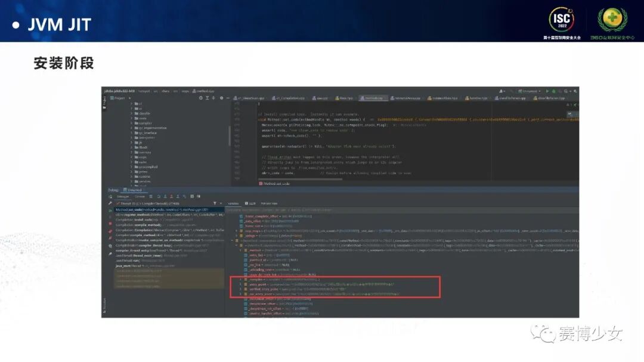Click the Run to Cursor icon

[x=184, y=196]
